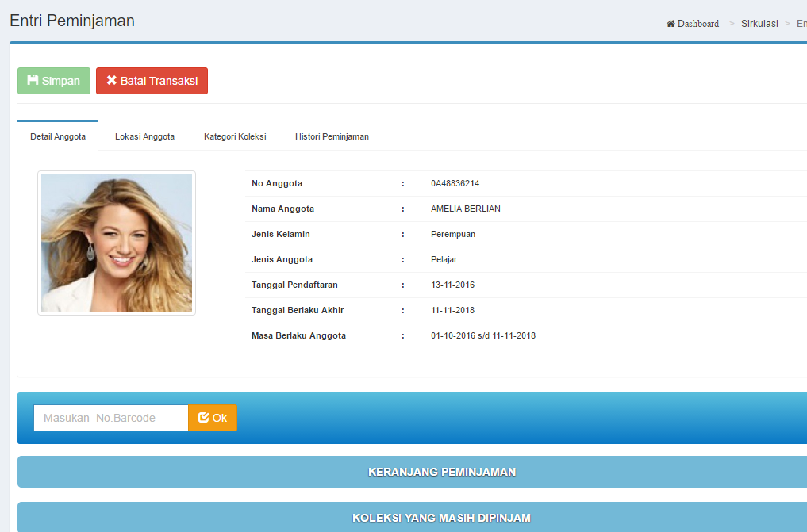This screenshot has height=532, width=807.
Task: Click registration date 13-11-2016
Action: pos(452,285)
